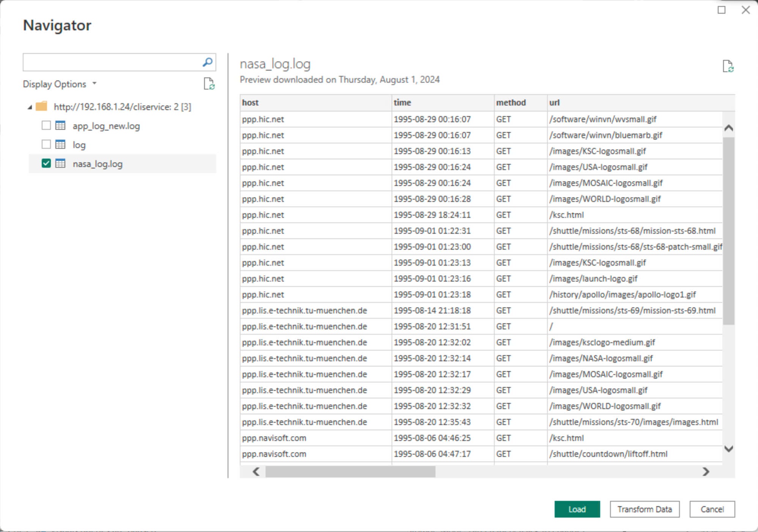Click the table icon next to nasa_log.log
This screenshot has height=532, width=758.
click(60, 163)
